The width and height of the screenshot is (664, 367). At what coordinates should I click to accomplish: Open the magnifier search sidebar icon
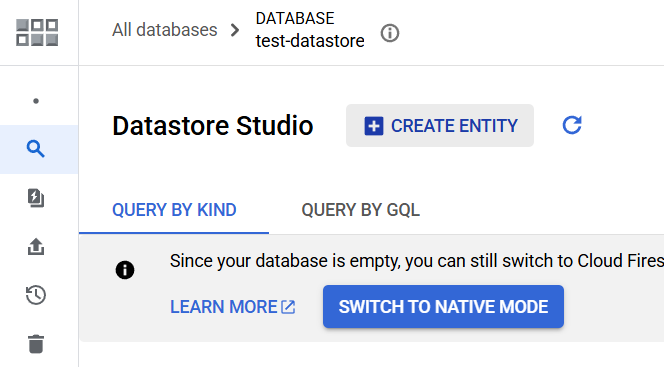[x=36, y=149]
